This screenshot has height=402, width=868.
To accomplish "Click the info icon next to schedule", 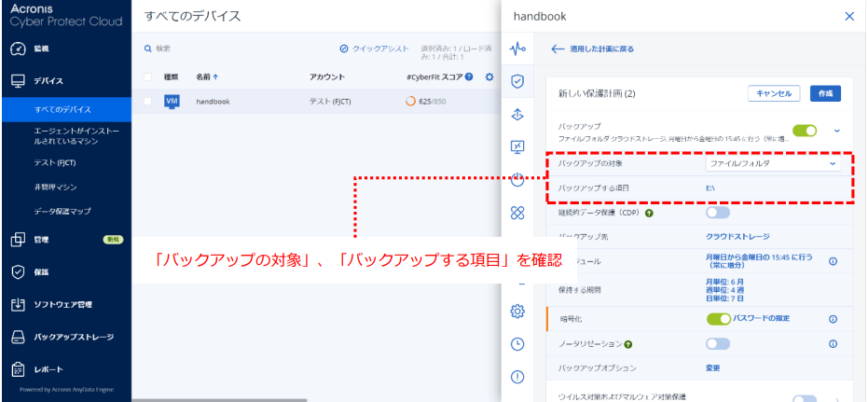I will click(x=833, y=261).
